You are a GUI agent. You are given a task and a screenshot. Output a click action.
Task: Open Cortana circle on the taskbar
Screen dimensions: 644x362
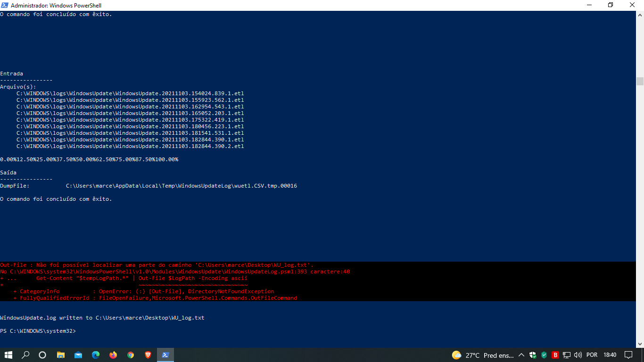click(42, 355)
